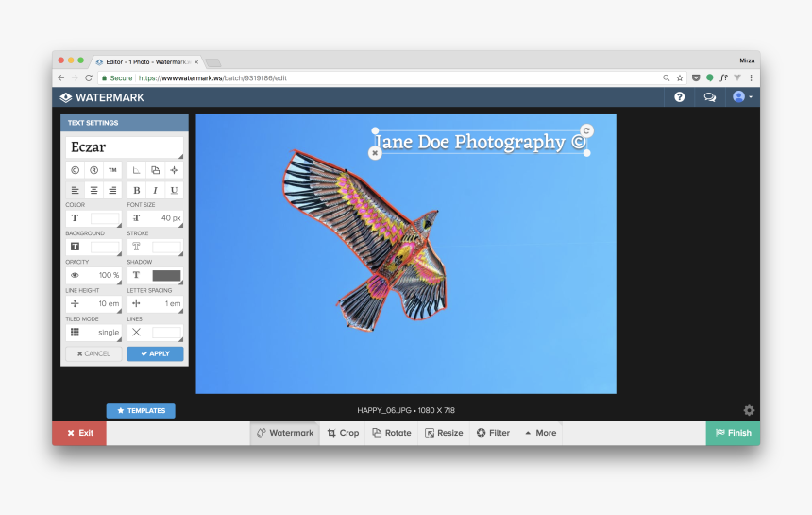The height and width of the screenshot is (515, 812).
Task: Click the Pocket extension icon
Action: tap(696, 77)
